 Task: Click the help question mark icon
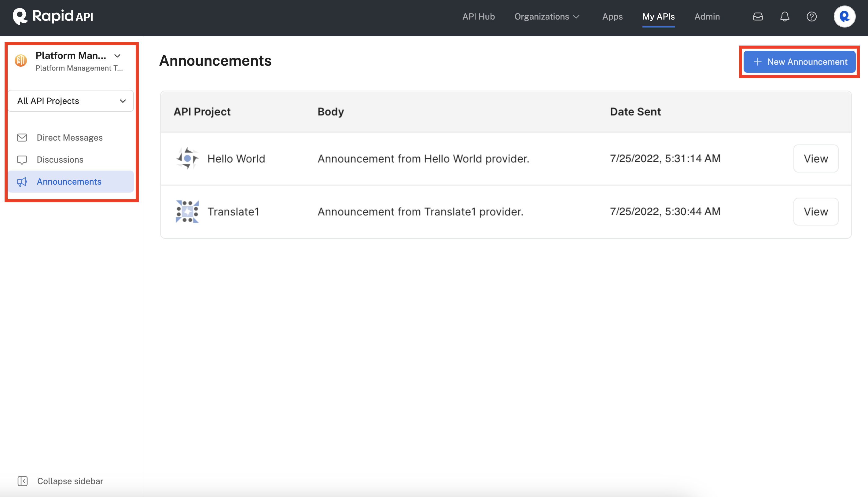pyautogui.click(x=811, y=17)
